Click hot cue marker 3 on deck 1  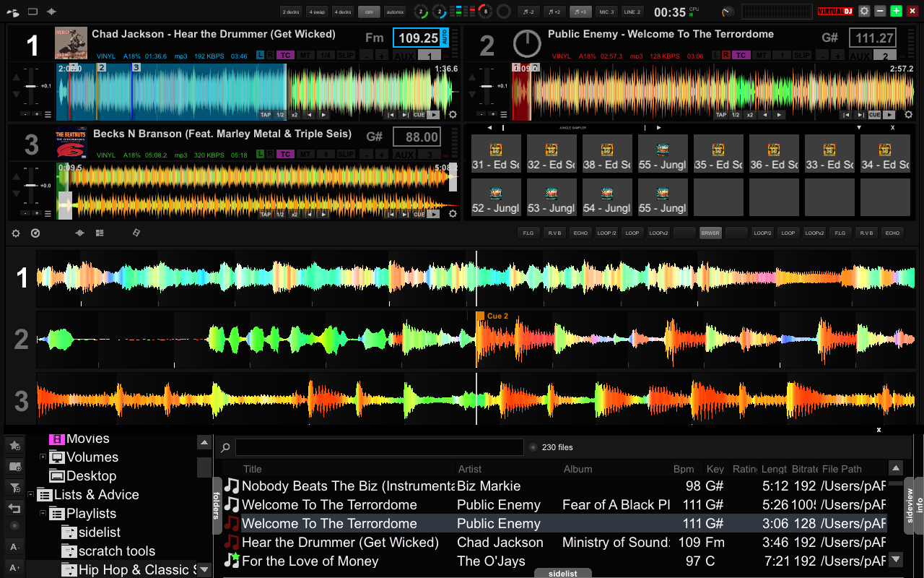pos(136,67)
